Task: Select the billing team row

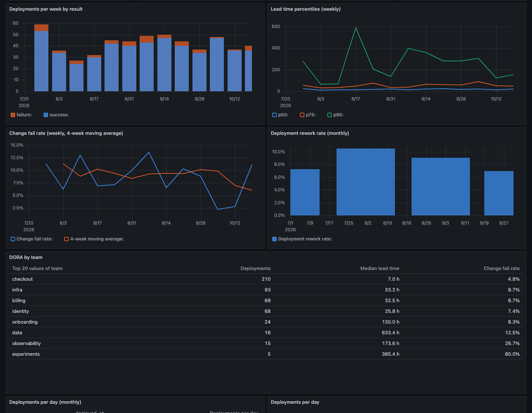Action: pos(266,300)
